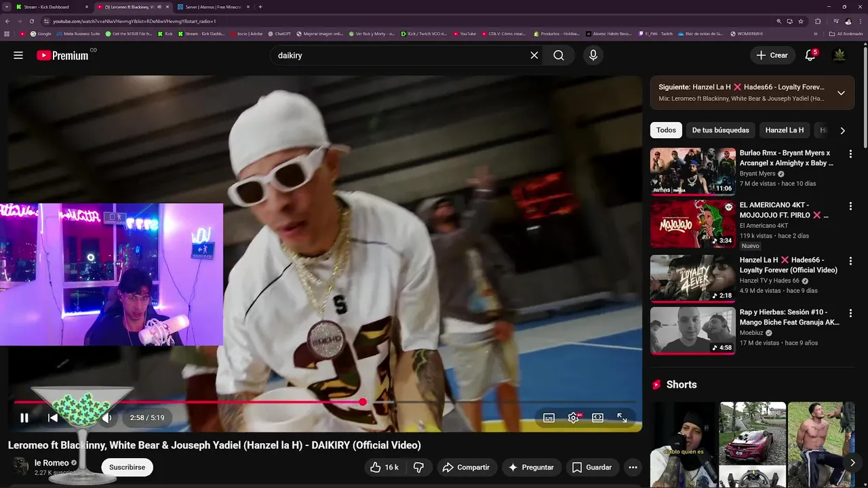Select the Hanzel La H chip
Screen dimensions: 868x488
(x=785, y=130)
